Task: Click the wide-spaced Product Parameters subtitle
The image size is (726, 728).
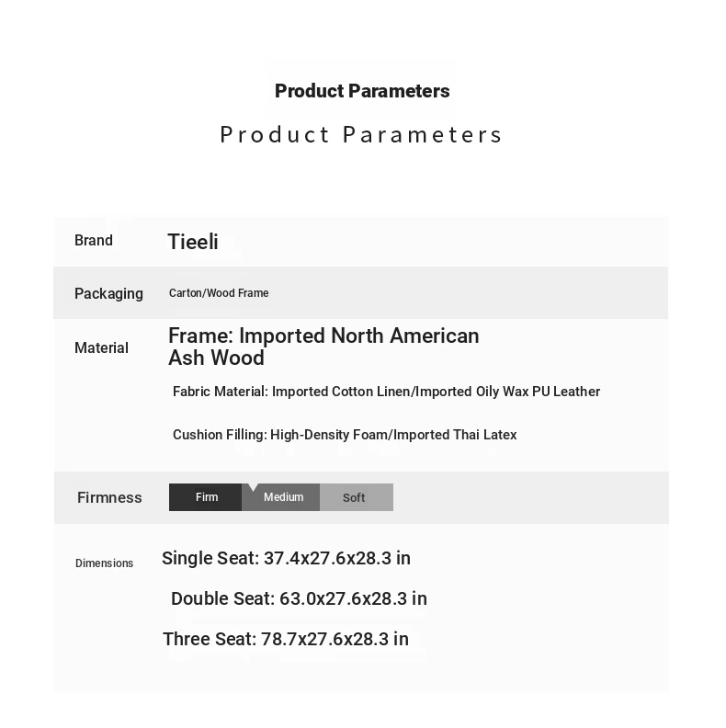Action: tap(361, 134)
